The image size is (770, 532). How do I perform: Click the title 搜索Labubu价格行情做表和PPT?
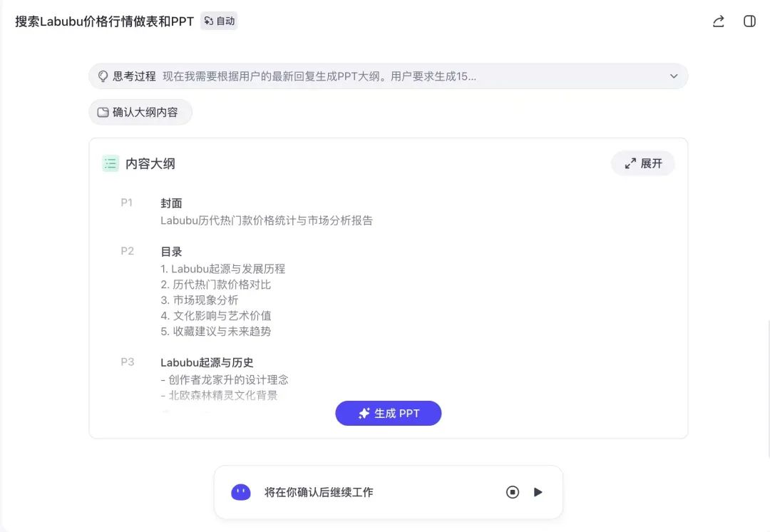coord(105,21)
